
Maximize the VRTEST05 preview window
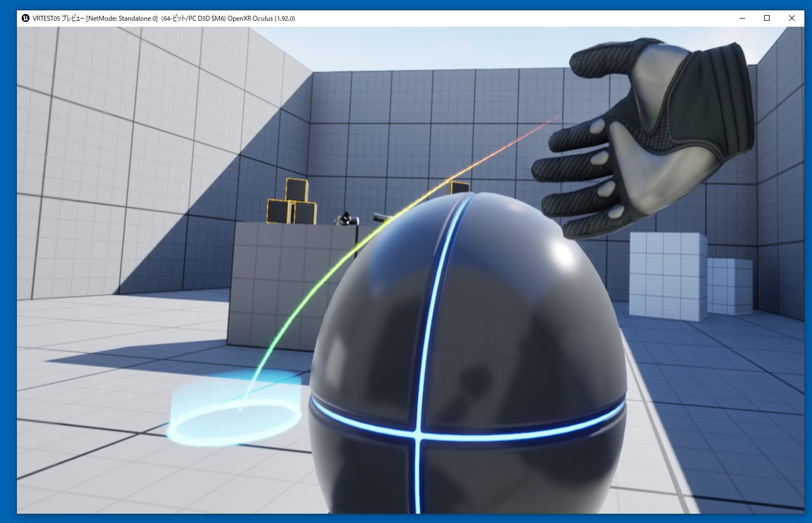coord(767,18)
